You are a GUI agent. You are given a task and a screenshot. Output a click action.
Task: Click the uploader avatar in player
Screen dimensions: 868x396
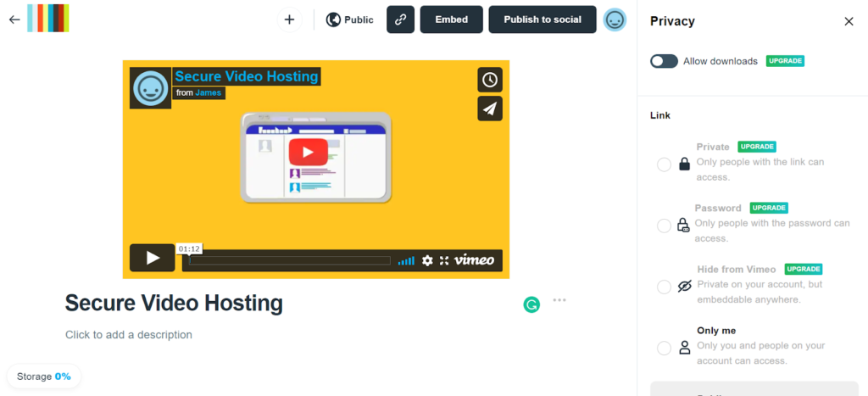[x=151, y=88]
